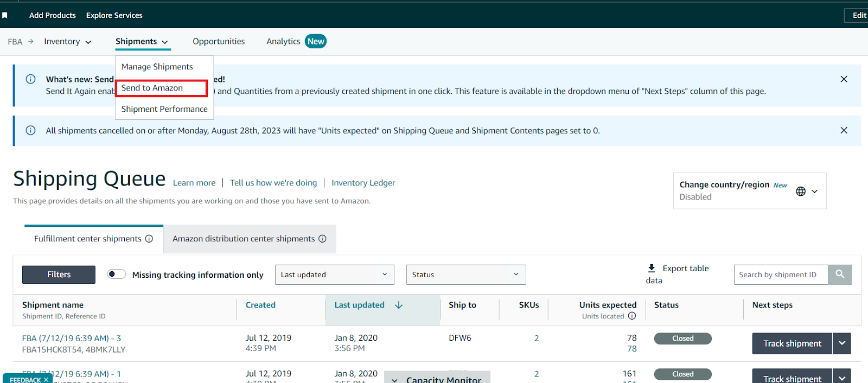Click Explore Services in top bar
Viewport: 868px width, 383px height.
(x=114, y=15)
